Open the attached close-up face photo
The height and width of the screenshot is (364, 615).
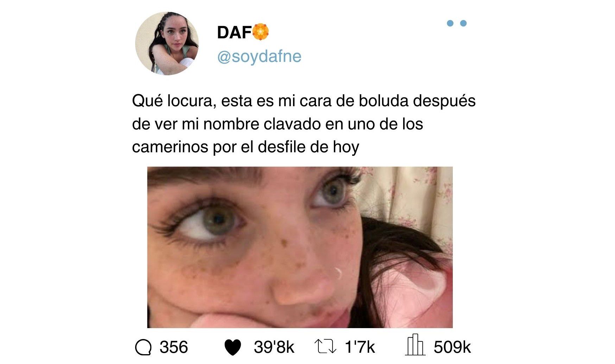[300, 247]
